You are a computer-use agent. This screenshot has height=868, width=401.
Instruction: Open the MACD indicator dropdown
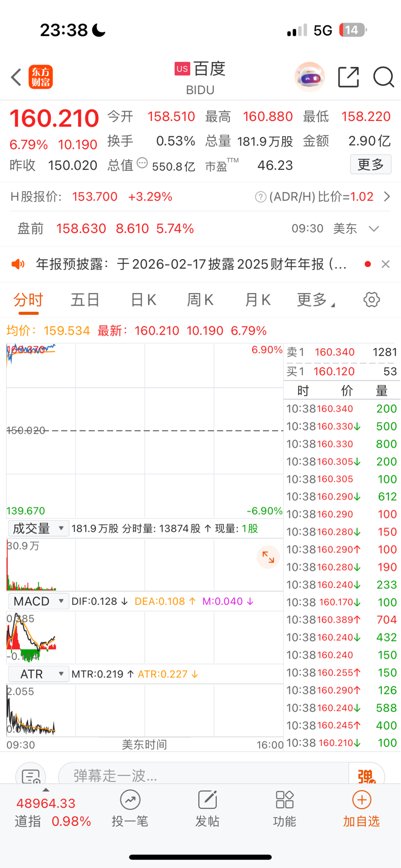[x=38, y=601]
